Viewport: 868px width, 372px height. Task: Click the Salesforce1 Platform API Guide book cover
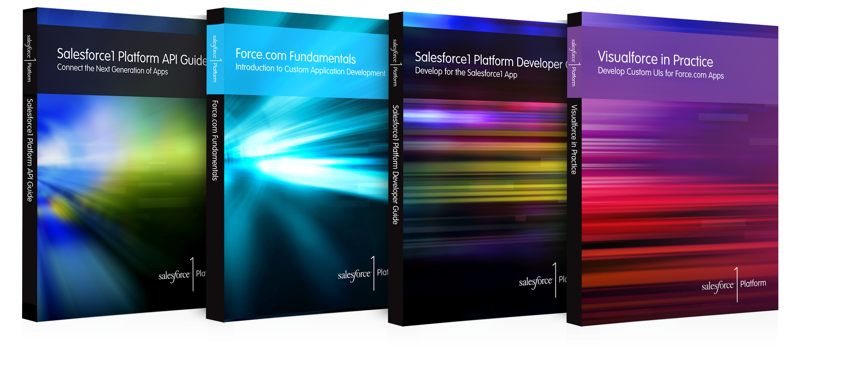coord(122,165)
